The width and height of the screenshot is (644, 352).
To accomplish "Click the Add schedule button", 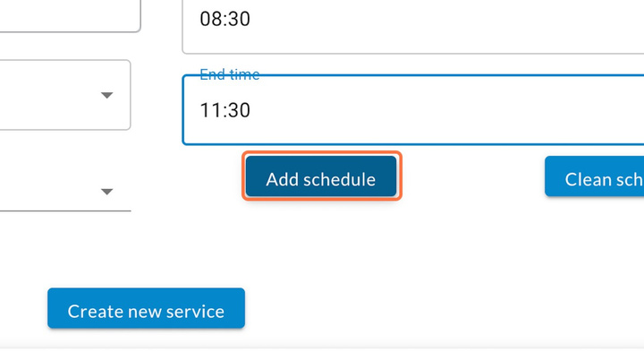I will click(x=321, y=176).
